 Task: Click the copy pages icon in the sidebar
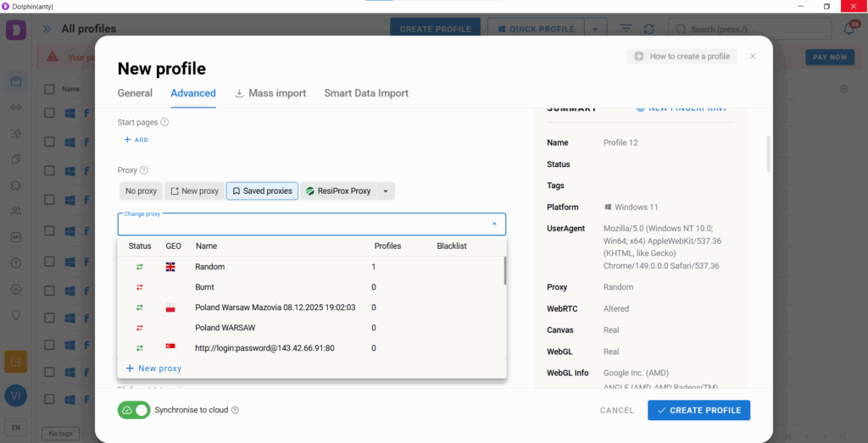16,158
